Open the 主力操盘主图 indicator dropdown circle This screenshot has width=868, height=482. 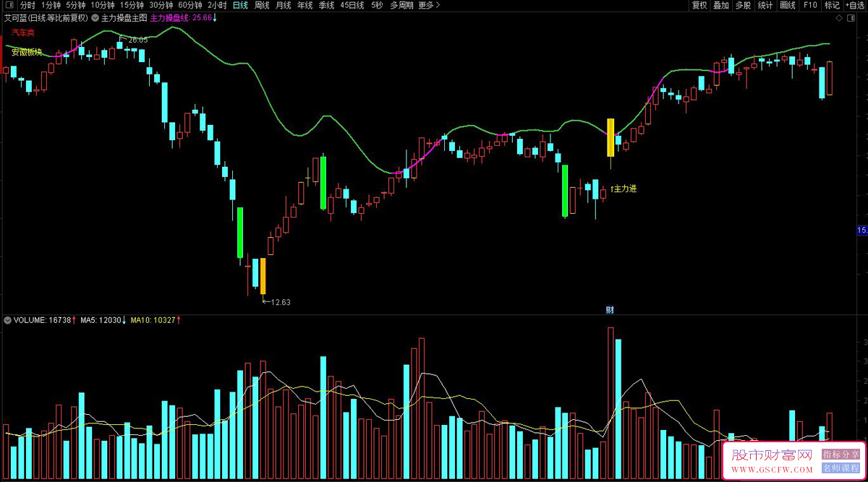tap(95, 17)
